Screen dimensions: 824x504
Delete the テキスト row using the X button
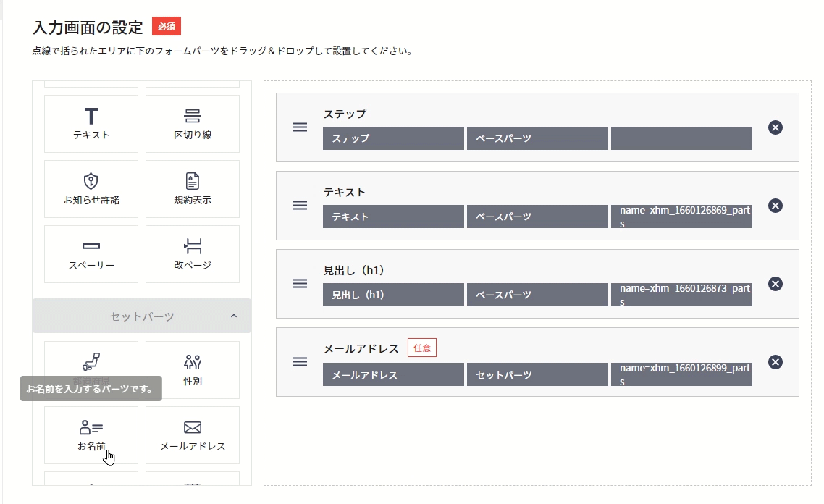click(x=775, y=206)
